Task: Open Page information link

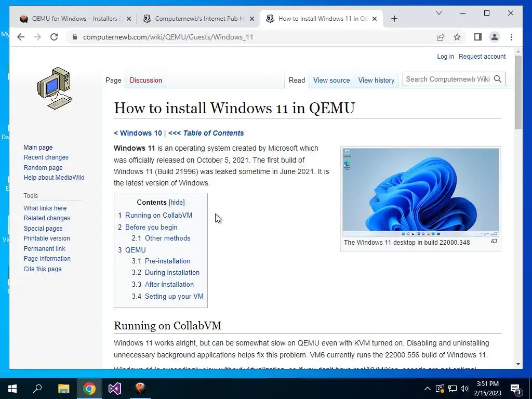Action: pos(47,259)
